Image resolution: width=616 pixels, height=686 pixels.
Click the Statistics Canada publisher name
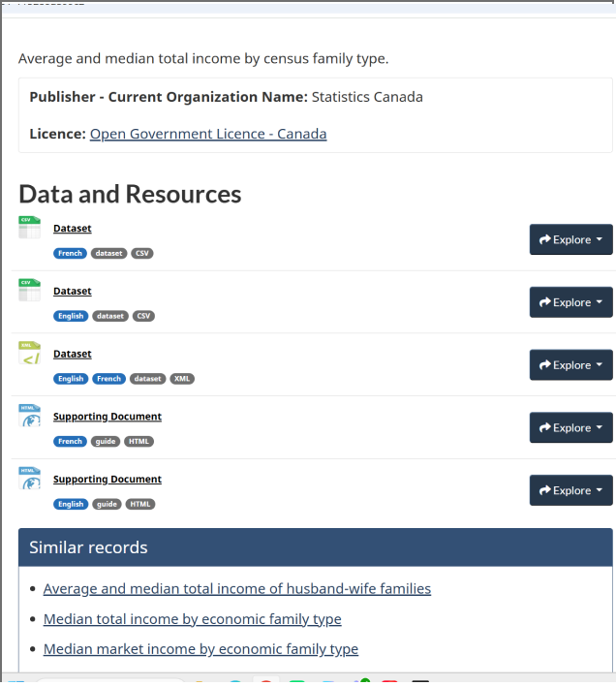coord(367,97)
